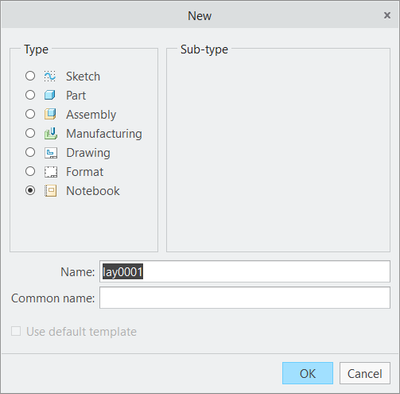Click the Format type icon

(x=50, y=172)
